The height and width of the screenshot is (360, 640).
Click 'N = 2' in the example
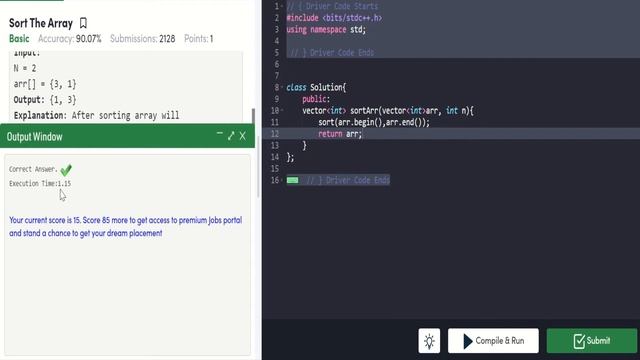[x=25, y=68]
